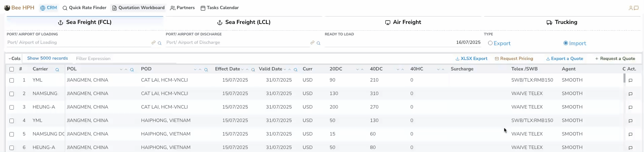Tick the checkbox for NAMSUNG row 2
Viewport: 644px width, 152px height.
pos(12,94)
